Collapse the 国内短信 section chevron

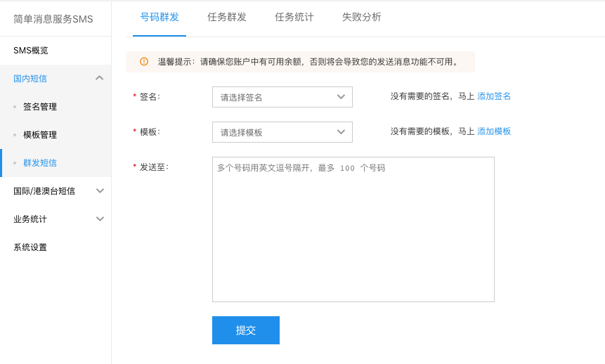tap(100, 78)
